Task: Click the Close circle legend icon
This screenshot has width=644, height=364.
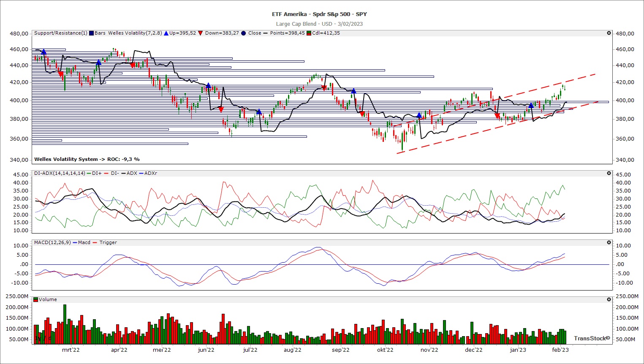Action: 243,33
